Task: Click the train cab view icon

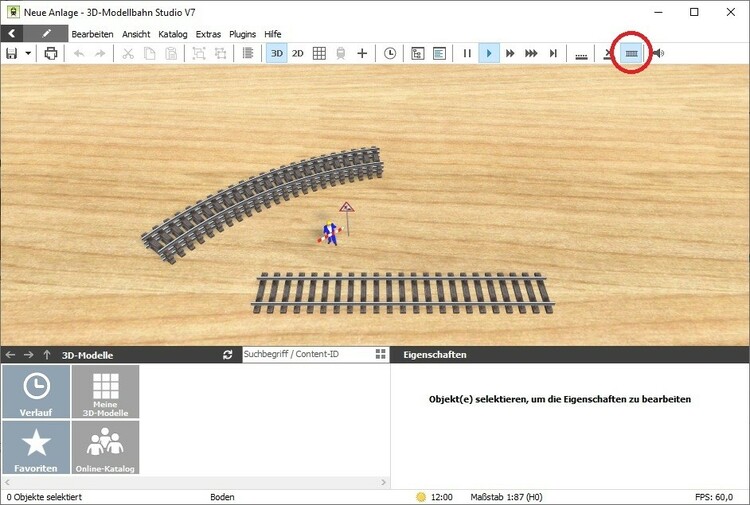Action: click(x=341, y=53)
